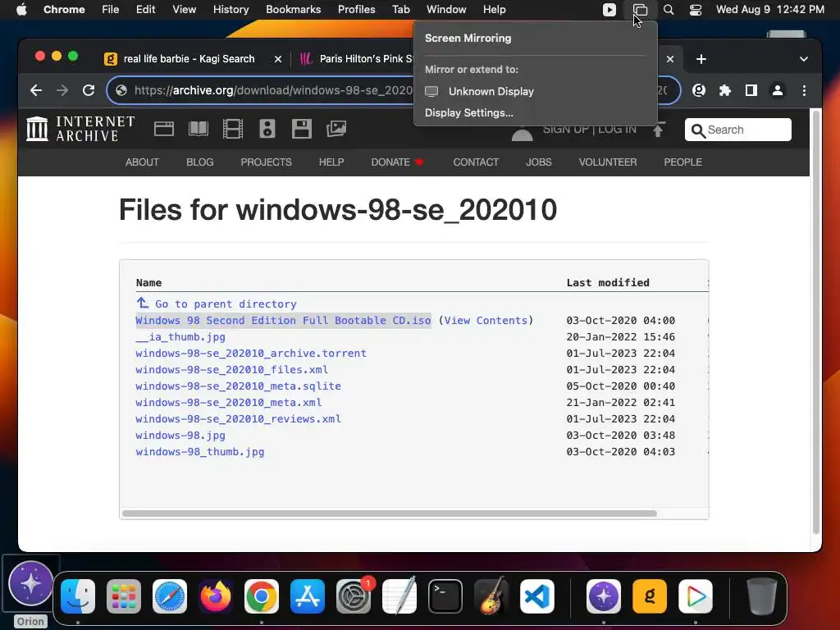Download Windows 98 Second Edition ISO link

click(283, 321)
